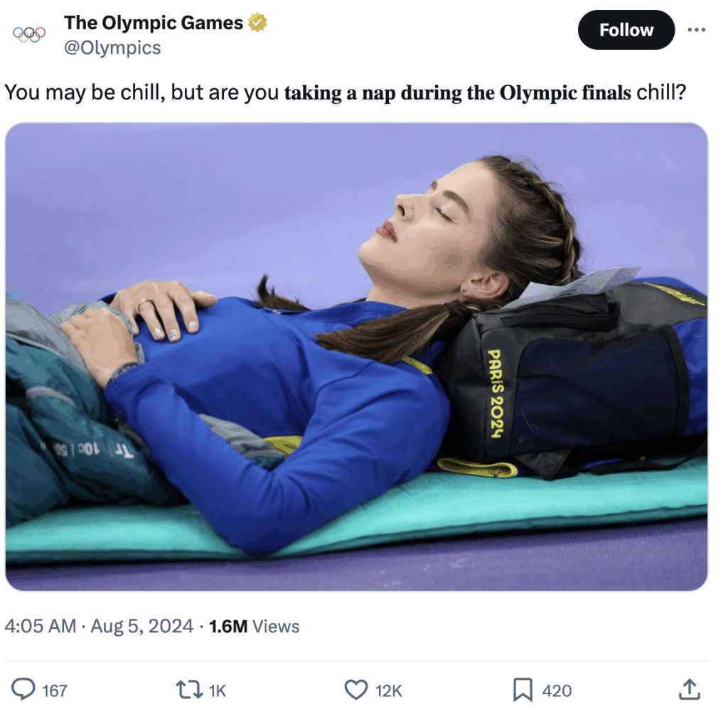Open the three-dot more options menu
The width and height of the screenshot is (728, 714).
697,30
